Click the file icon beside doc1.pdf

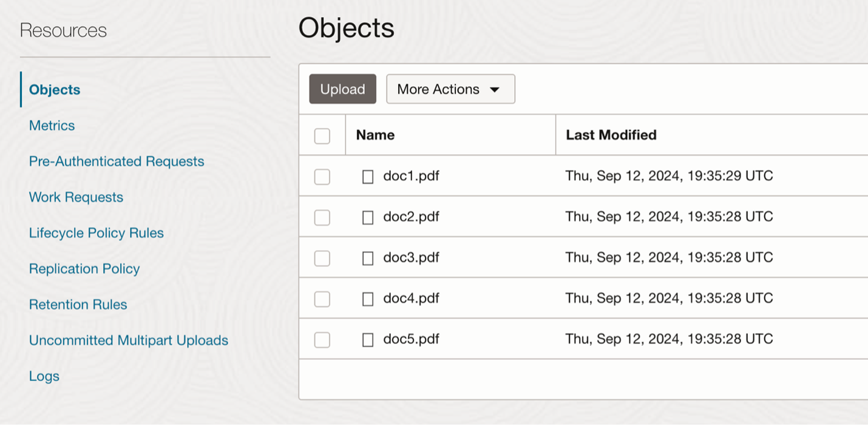tap(368, 177)
